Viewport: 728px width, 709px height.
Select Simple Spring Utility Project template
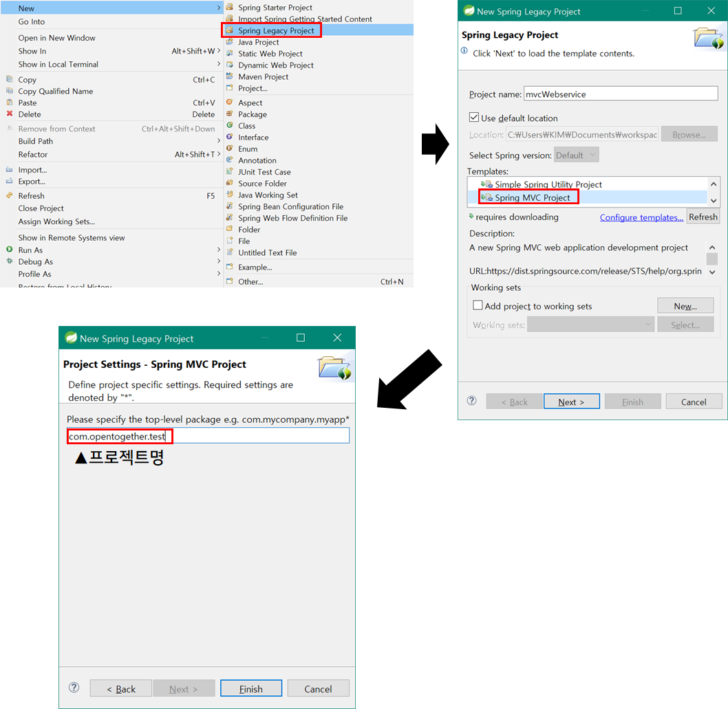pos(548,184)
